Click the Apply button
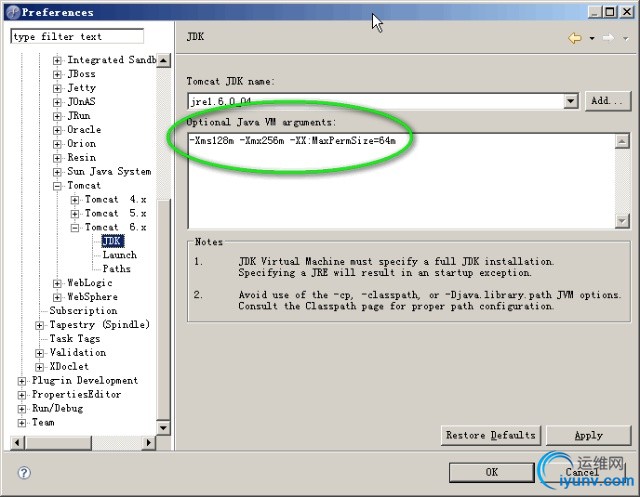 (x=589, y=435)
